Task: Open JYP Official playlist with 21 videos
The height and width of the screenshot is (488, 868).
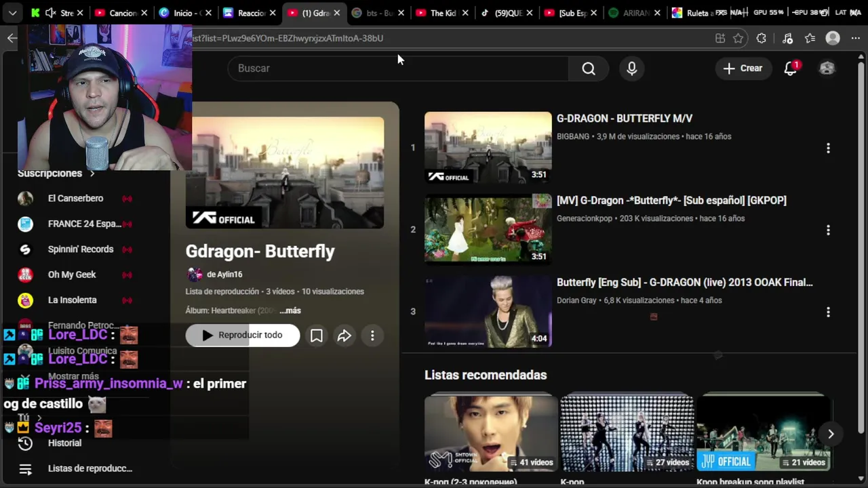Action: (764, 434)
